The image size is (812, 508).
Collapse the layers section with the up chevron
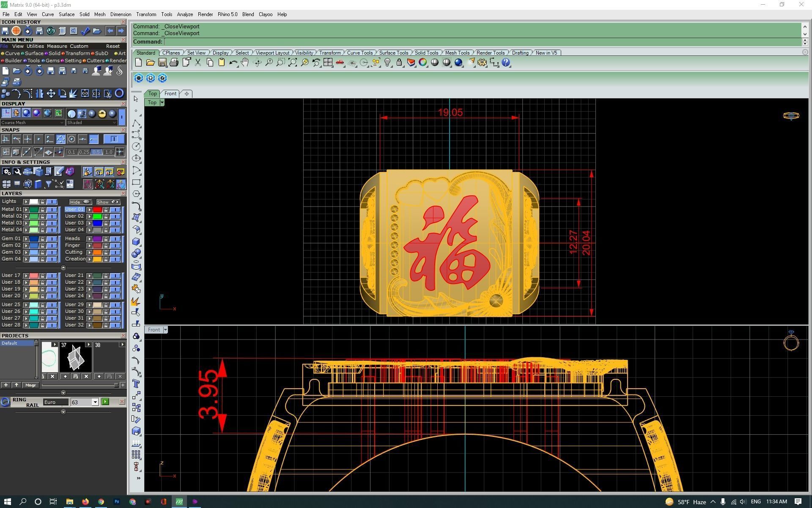tap(63, 268)
